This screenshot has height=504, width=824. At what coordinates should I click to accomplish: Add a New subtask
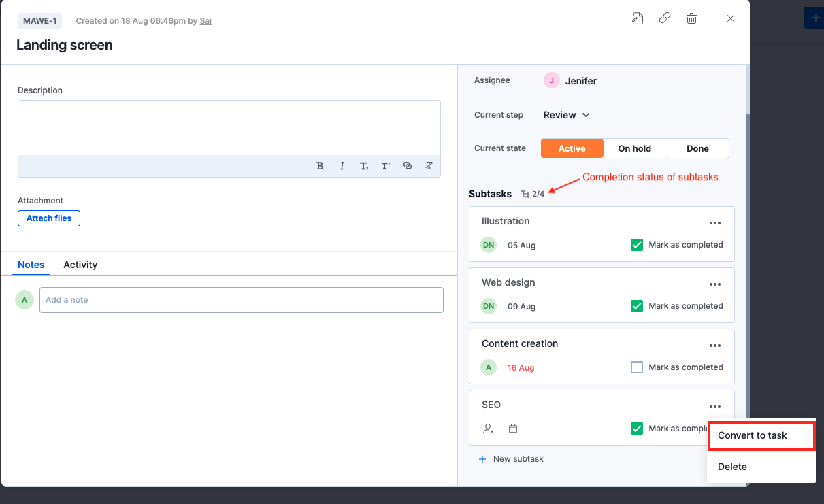coord(511,459)
